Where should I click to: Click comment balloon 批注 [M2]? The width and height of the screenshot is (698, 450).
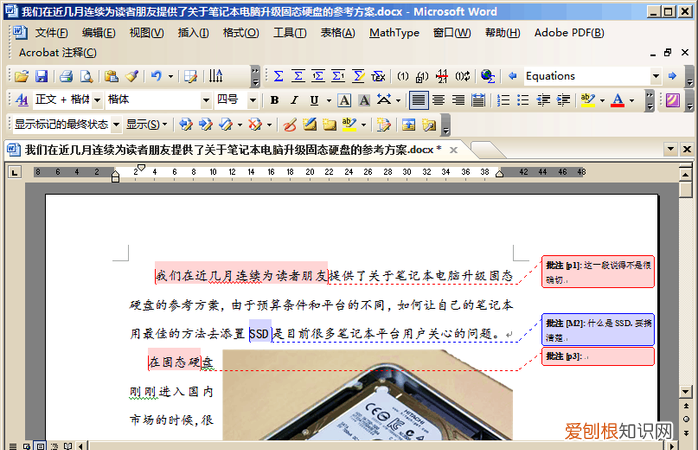click(598, 330)
